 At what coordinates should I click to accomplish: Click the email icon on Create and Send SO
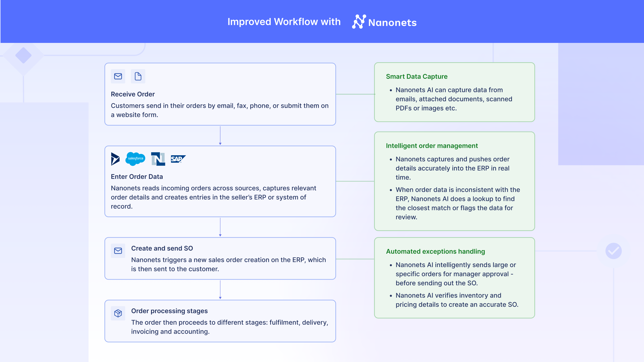tap(118, 251)
